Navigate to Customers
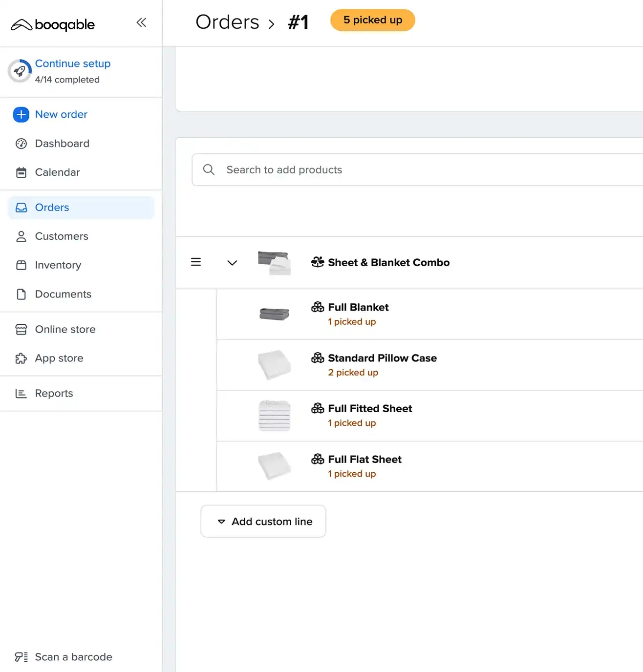643x672 pixels. 62,236
